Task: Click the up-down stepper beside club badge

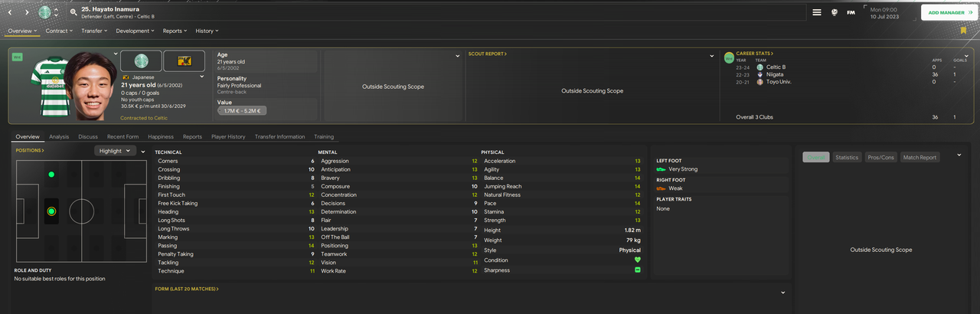Action: click(x=56, y=12)
